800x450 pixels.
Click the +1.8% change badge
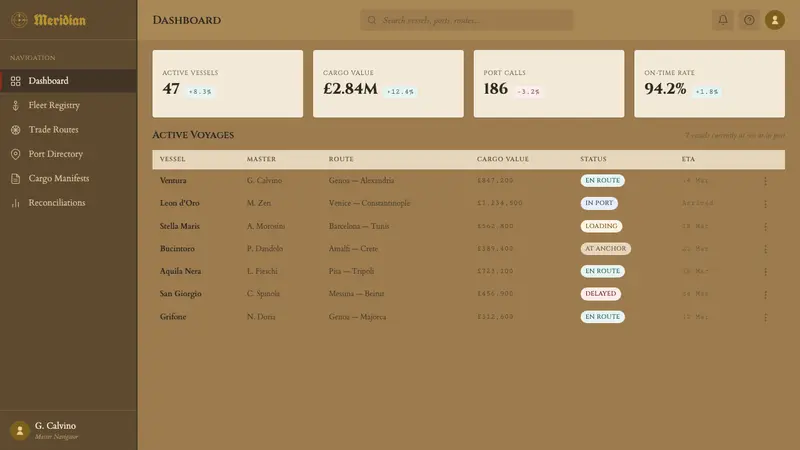pos(707,92)
